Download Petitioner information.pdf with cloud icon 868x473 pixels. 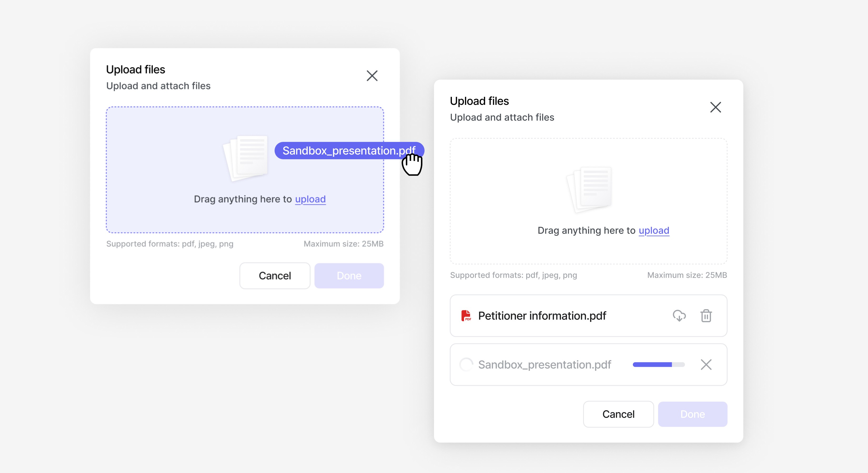pos(679,316)
